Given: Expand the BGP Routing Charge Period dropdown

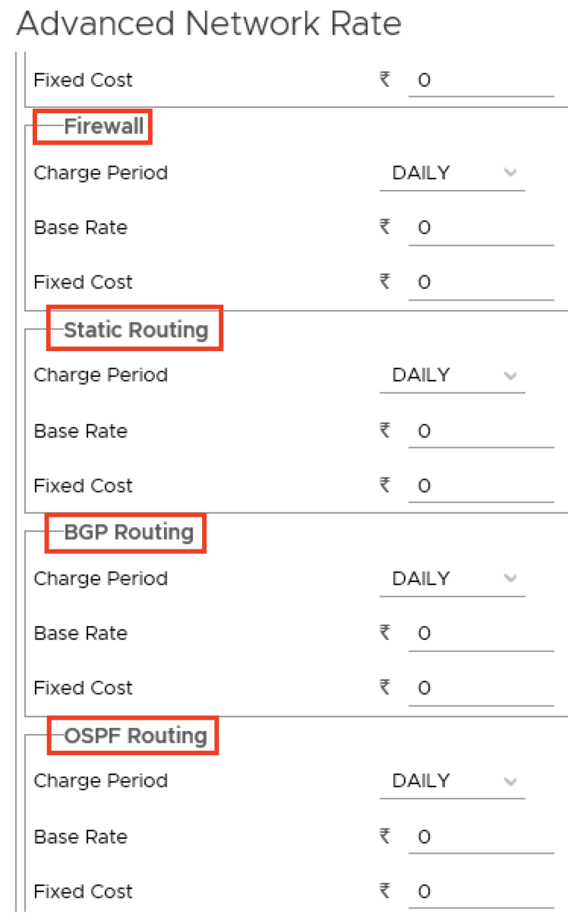Looking at the screenshot, I should (x=453, y=579).
